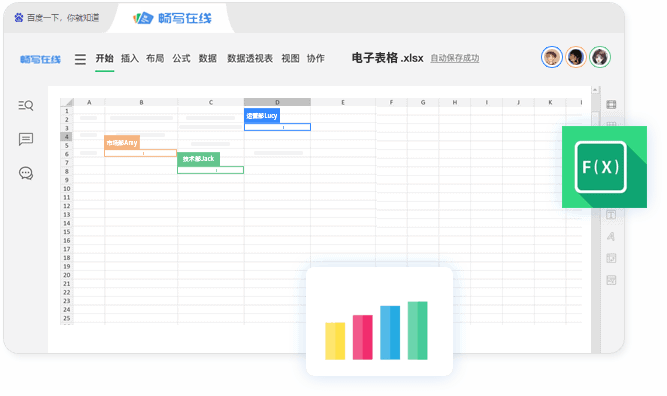The width and height of the screenshot is (667, 396).
Task: Click the text art A icon
Action: [x=611, y=236]
